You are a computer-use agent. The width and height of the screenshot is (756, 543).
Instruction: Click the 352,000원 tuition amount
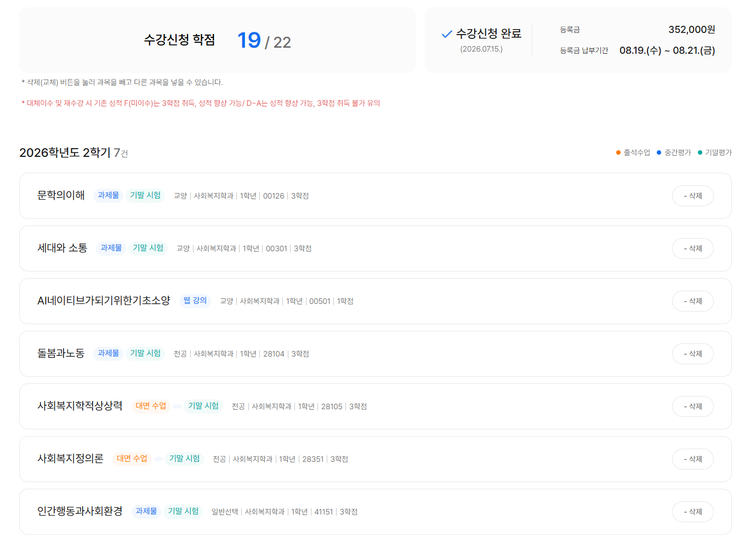pyautogui.click(x=692, y=30)
